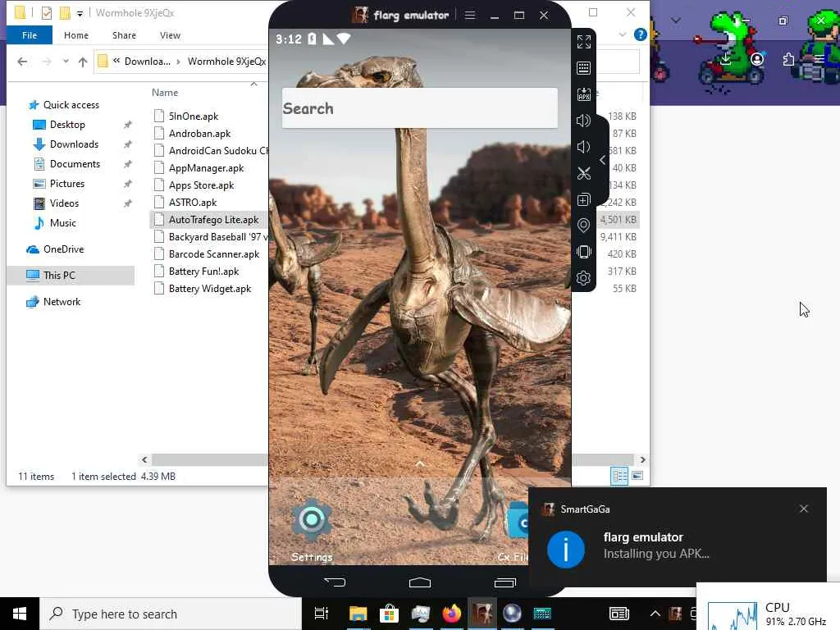This screenshot has width=840, height=630.
Task: Select Network in navigation pane
Action: tap(53, 302)
